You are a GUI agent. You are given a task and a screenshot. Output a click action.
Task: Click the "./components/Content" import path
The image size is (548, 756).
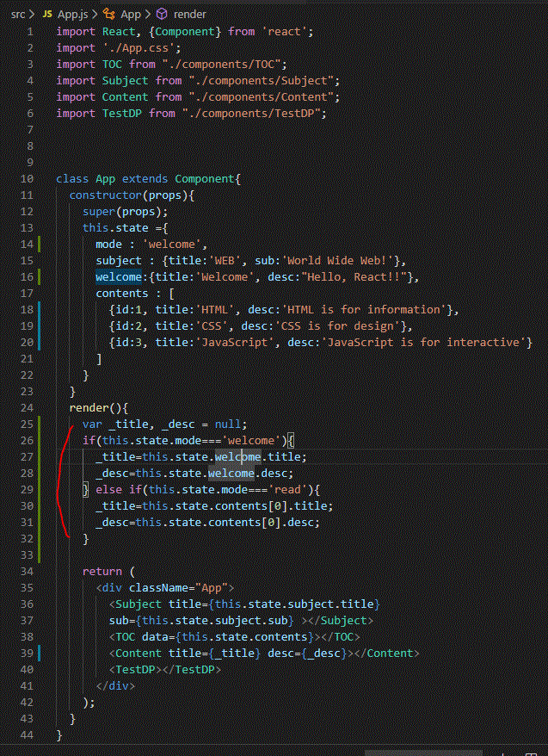[x=261, y=97]
